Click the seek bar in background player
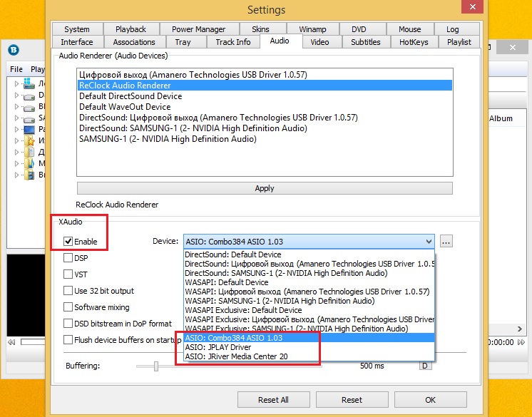Image resolution: width=532 pixels, height=417 pixels. 33,342
